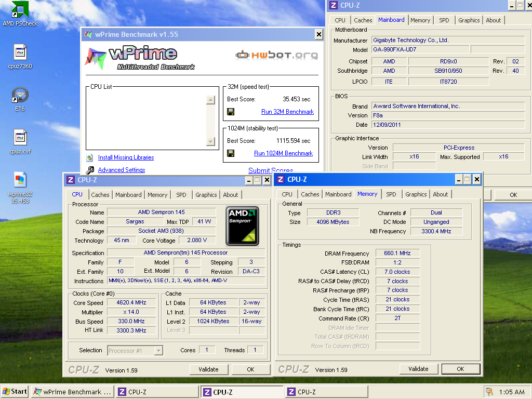532x399 pixels.
Task: Click the Z icon of the CPU-Z Mainboard window's title bar
Action: click(x=334, y=5)
